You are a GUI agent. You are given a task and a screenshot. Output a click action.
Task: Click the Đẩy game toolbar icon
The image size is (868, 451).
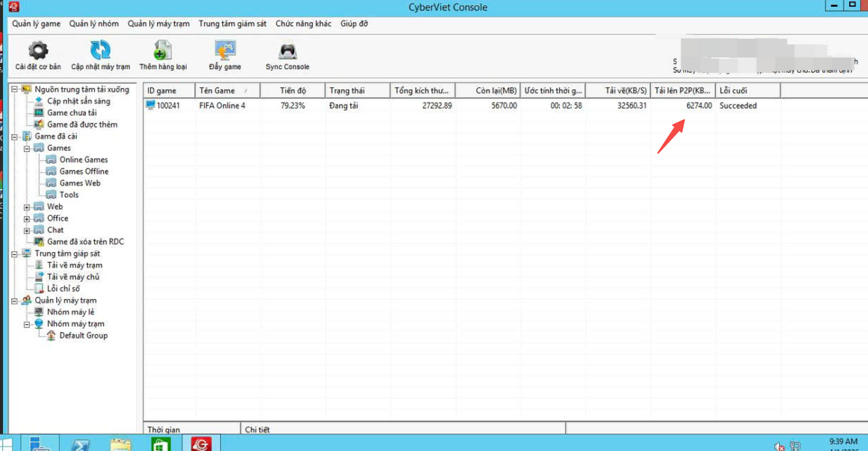[225, 50]
